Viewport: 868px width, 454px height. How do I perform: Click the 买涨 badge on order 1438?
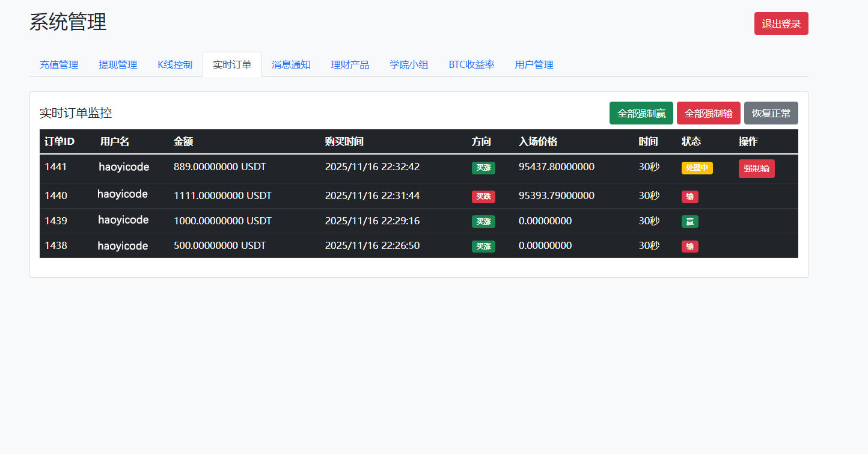click(483, 246)
